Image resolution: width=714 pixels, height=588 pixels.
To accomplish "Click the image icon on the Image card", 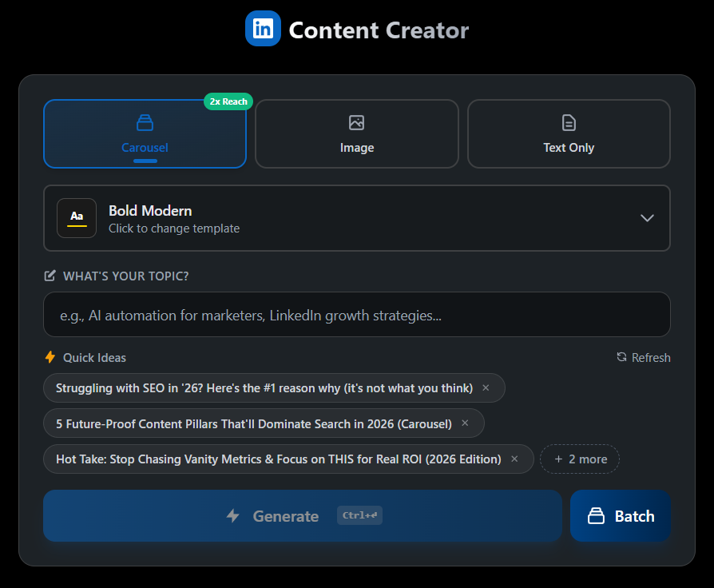I will (x=356, y=122).
